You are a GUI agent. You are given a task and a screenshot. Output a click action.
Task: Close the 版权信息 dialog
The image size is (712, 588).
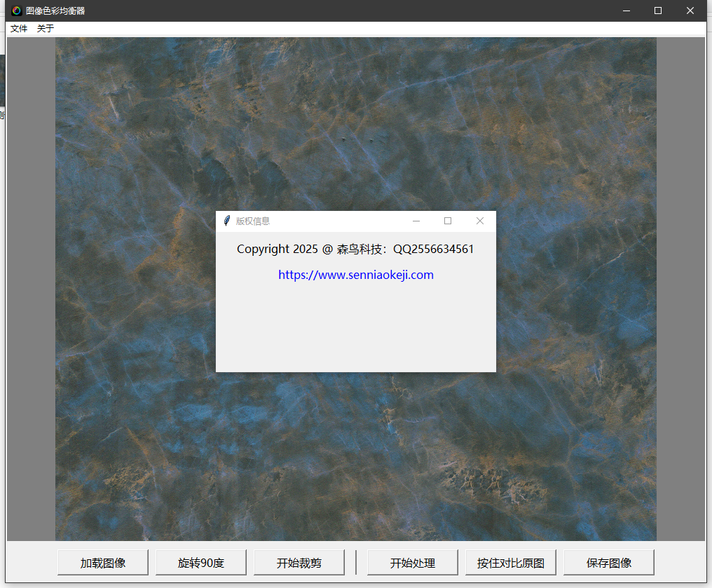coord(480,221)
